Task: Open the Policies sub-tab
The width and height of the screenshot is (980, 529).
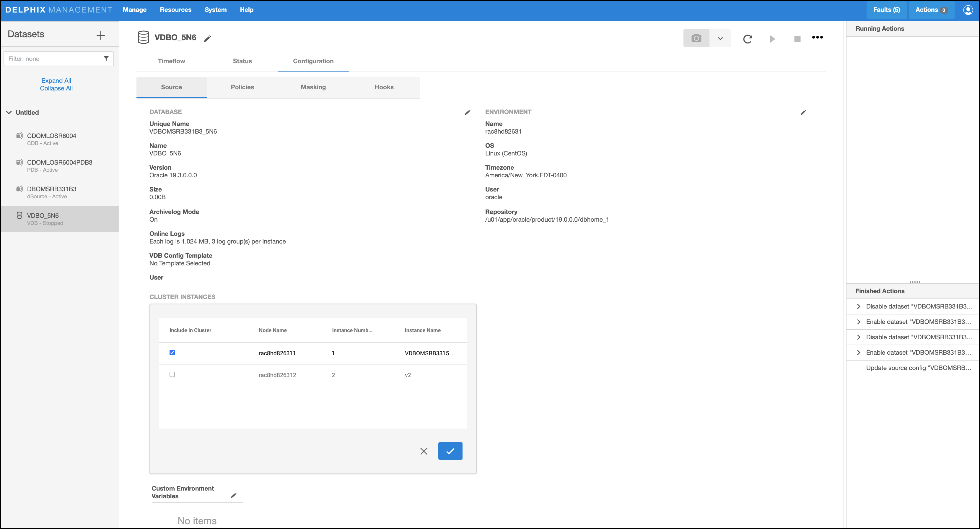Action: (x=242, y=87)
